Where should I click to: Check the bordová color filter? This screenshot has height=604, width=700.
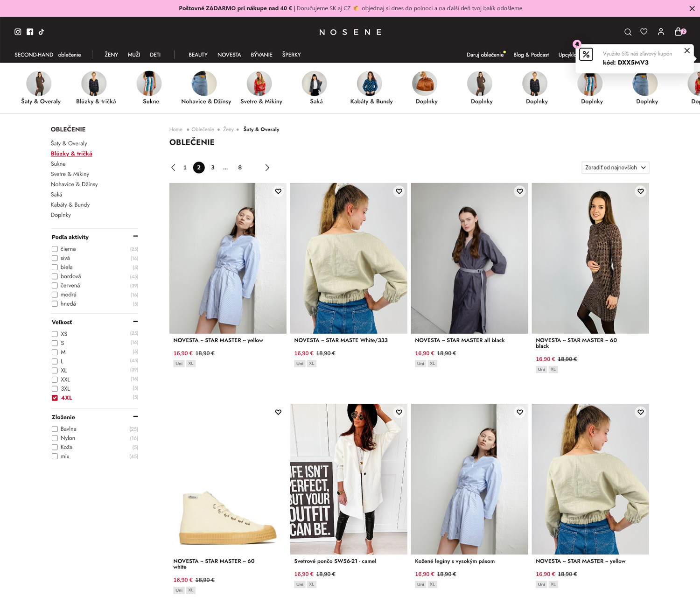pyautogui.click(x=55, y=276)
